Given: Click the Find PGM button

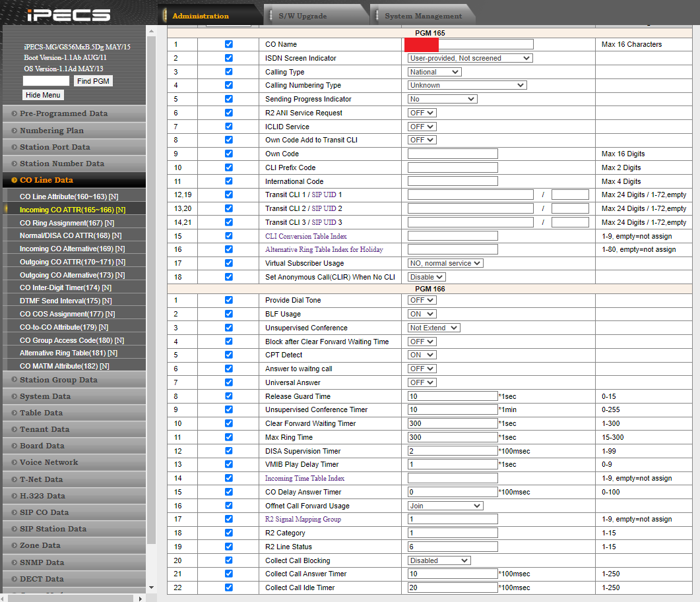Looking at the screenshot, I should (93, 81).
